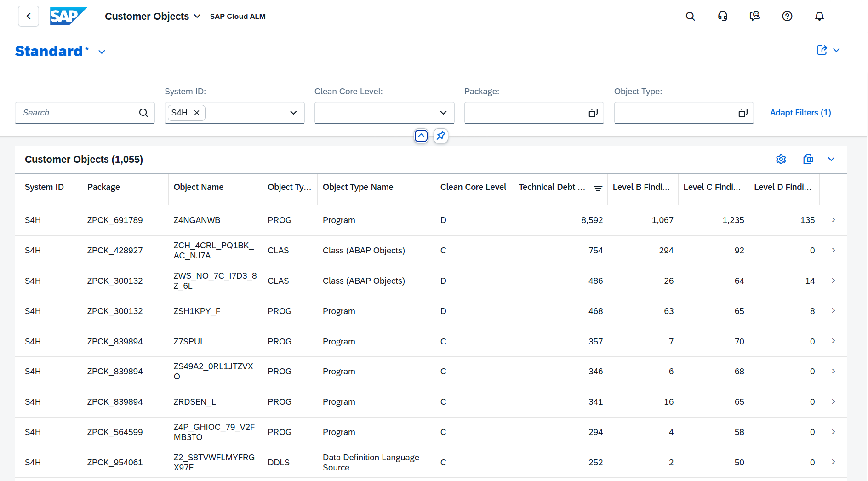Open table settings gear icon
Viewport: 868px width, 481px height.
(781, 159)
